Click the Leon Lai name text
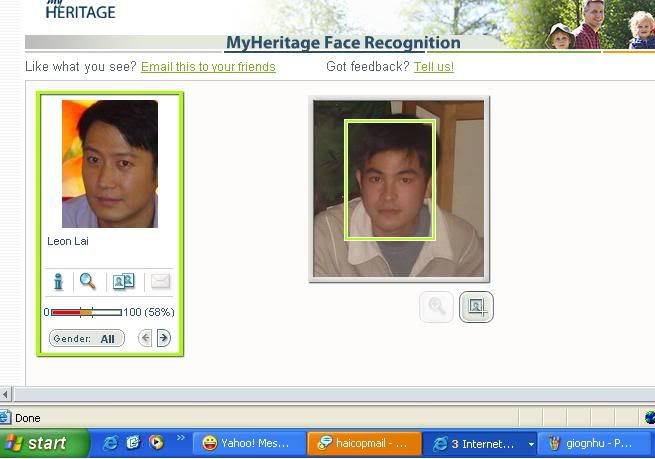 [x=68, y=241]
